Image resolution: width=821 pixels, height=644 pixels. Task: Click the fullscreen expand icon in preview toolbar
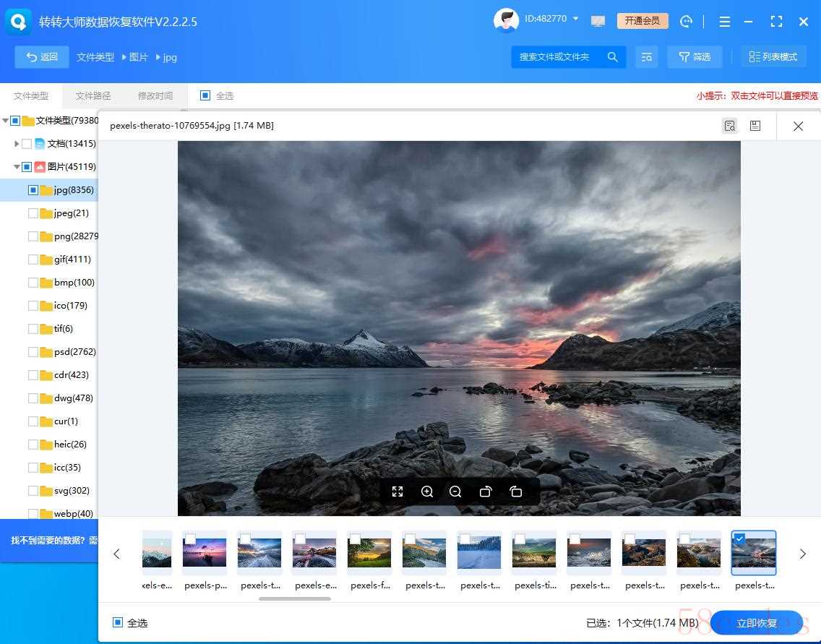pos(397,491)
